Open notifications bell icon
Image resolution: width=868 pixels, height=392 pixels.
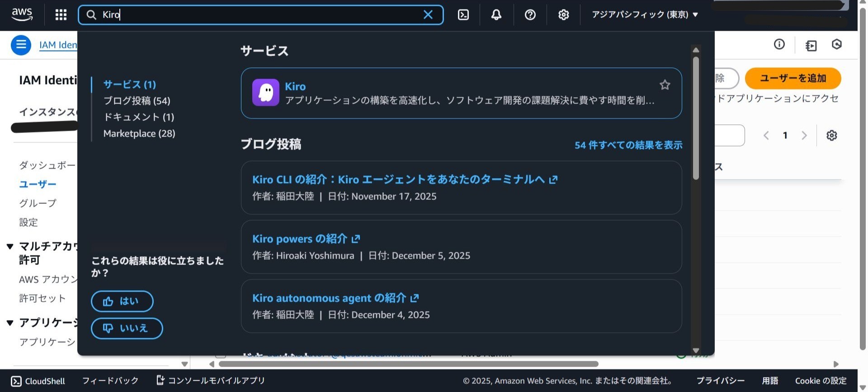pos(496,15)
